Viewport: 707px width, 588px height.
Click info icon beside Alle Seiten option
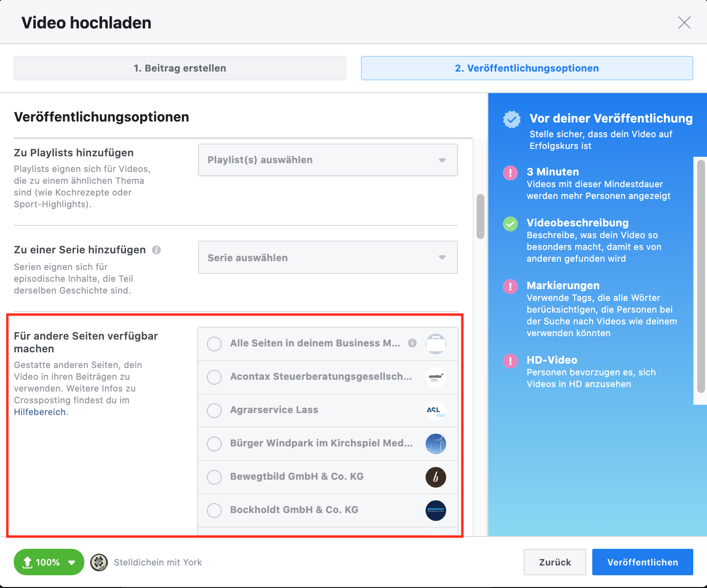tap(412, 343)
